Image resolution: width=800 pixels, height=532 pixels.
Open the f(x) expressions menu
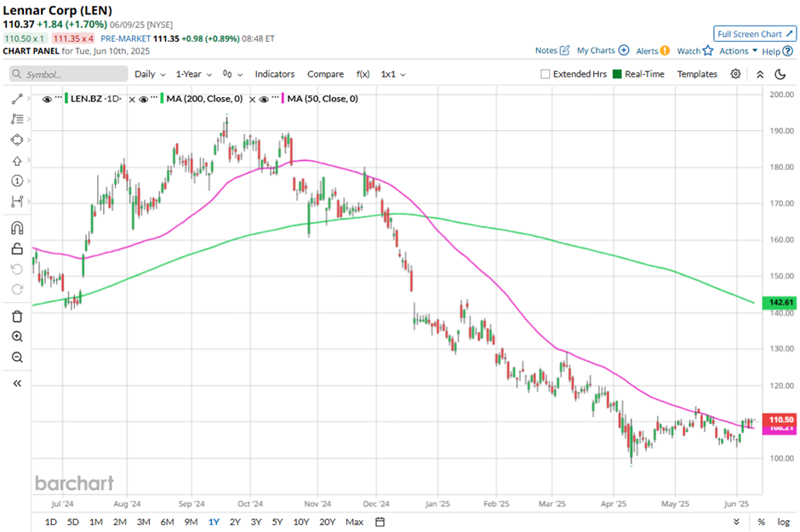click(x=363, y=74)
